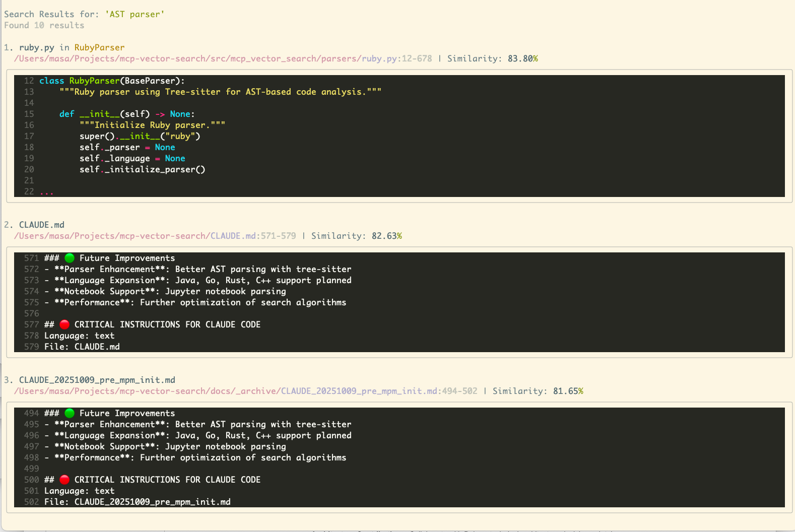The height and width of the screenshot is (532, 795).
Task: Click 'File: CLAUDE.md' on line 579
Action: 82,347
